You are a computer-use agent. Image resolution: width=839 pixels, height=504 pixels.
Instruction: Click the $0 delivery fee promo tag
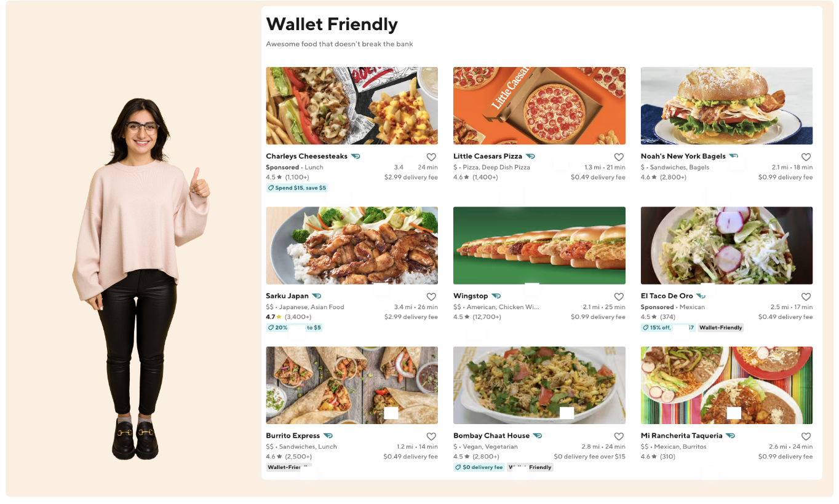pos(479,467)
